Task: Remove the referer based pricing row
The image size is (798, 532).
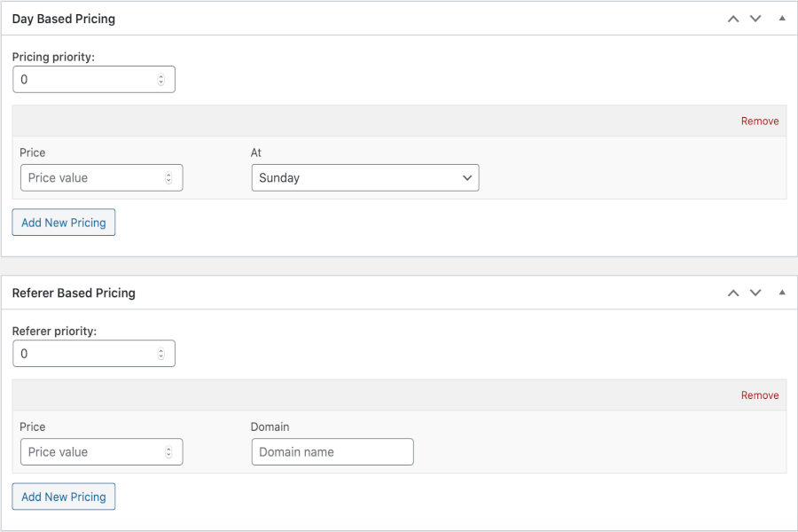Action: [x=759, y=395]
